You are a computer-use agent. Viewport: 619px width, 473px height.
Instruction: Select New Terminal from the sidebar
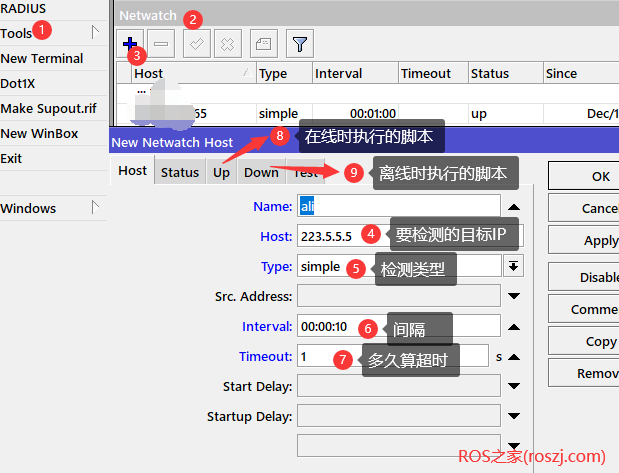(x=42, y=58)
